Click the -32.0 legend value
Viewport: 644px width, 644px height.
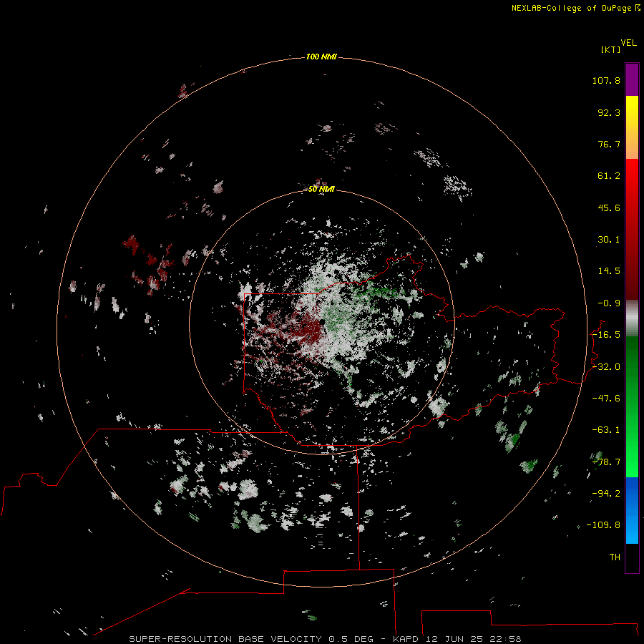[x=606, y=367]
